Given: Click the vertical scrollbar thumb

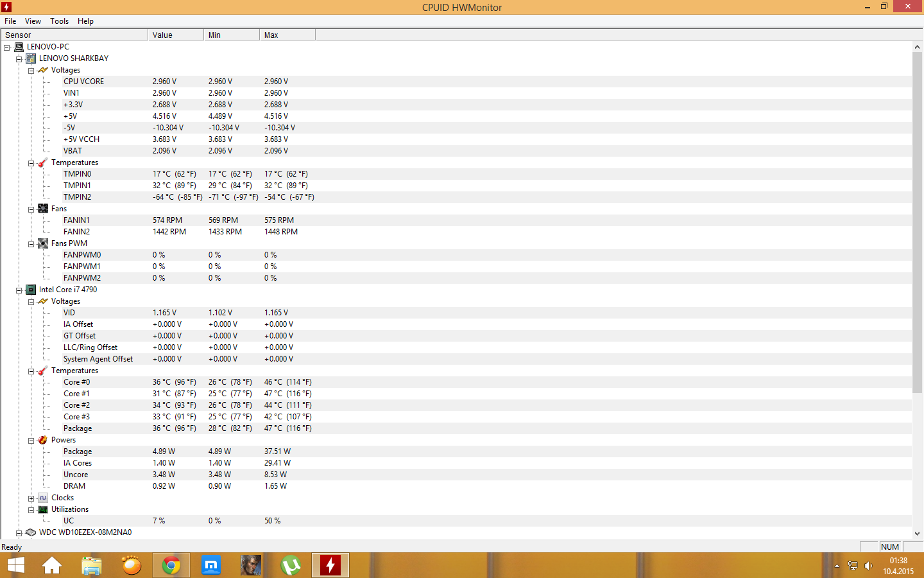Looking at the screenshot, I should (x=917, y=222).
